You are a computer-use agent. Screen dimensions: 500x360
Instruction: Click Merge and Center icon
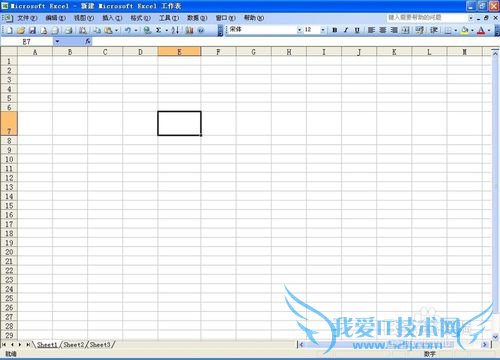click(x=405, y=30)
